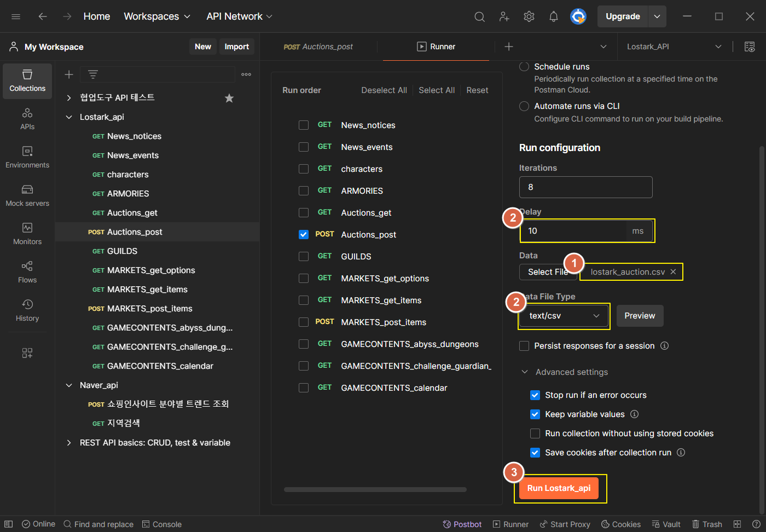Open the collections options ellipsis
766x532 pixels.
click(x=246, y=74)
